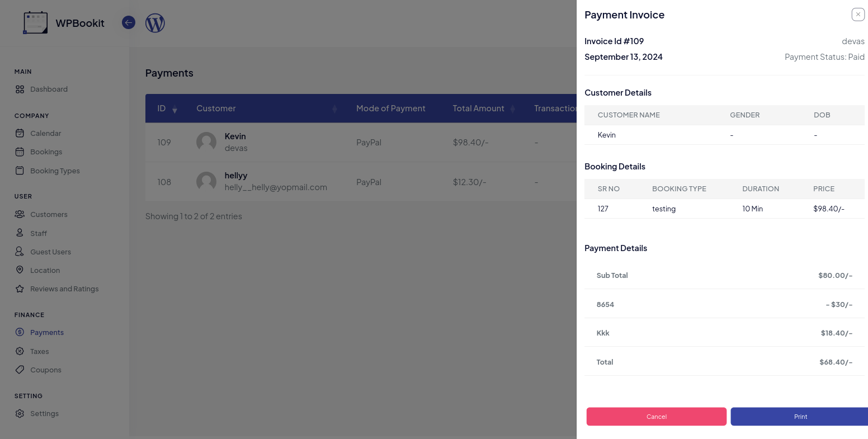
Task: Click the Bookings icon in the sidebar
Action: [x=20, y=152]
